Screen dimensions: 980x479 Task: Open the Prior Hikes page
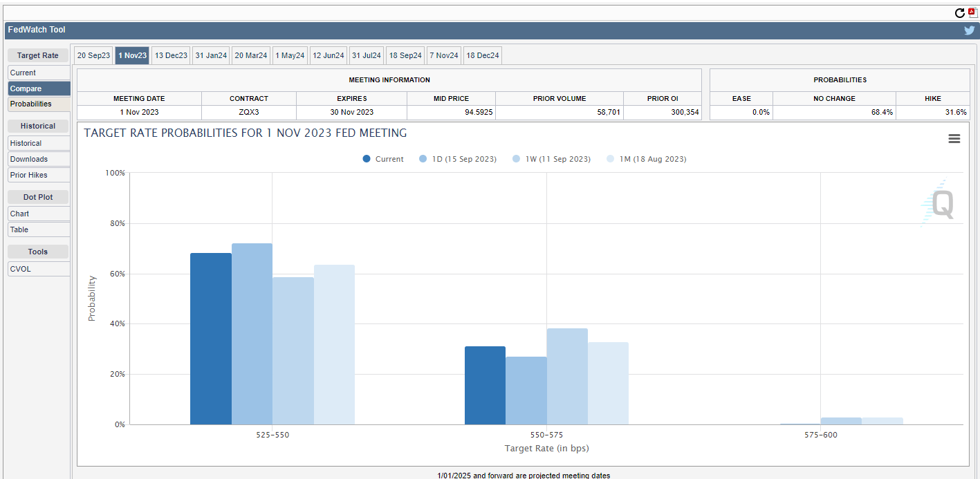coord(39,175)
